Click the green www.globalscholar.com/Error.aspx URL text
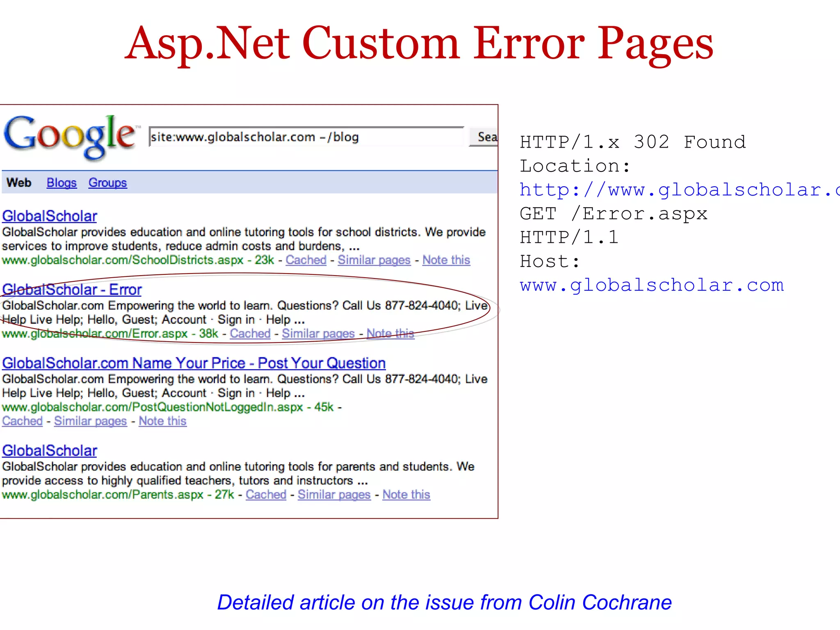Screen dimensions: 840x630 click(x=95, y=333)
